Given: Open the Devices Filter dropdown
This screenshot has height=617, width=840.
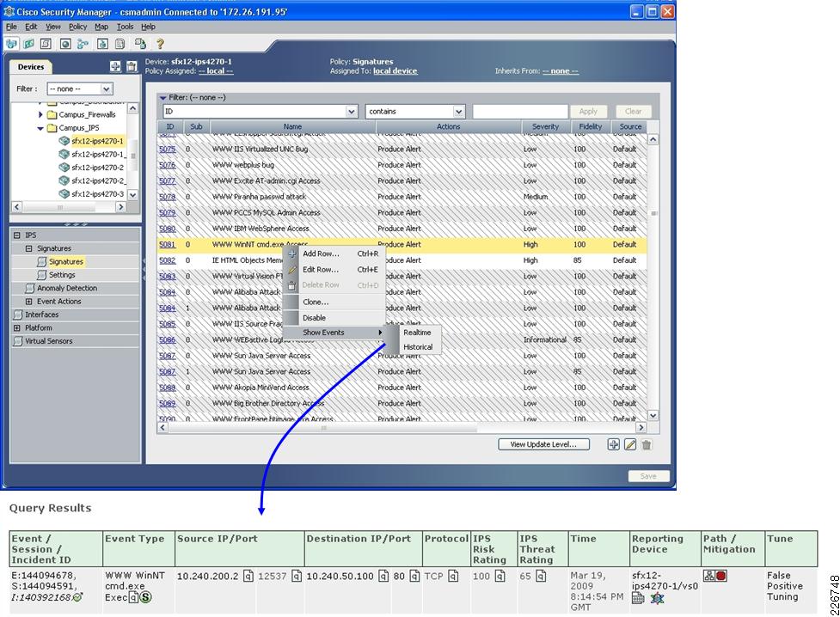Looking at the screenshot, I should pyautogui.click(x=106, y=89).
